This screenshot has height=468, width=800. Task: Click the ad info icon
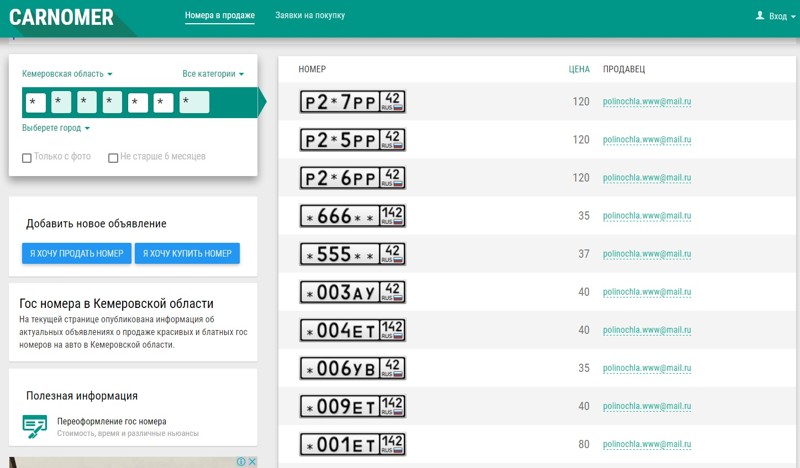click(x=240, y=462)
